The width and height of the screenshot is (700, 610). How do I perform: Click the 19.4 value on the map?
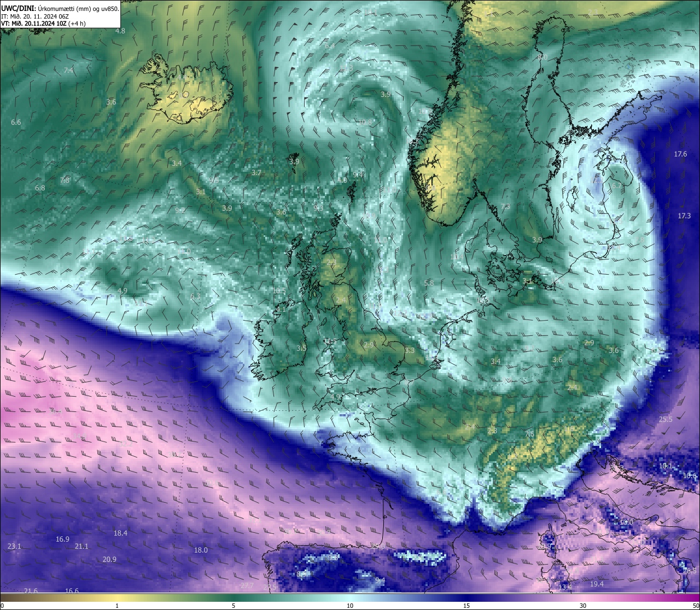(597, 584)
